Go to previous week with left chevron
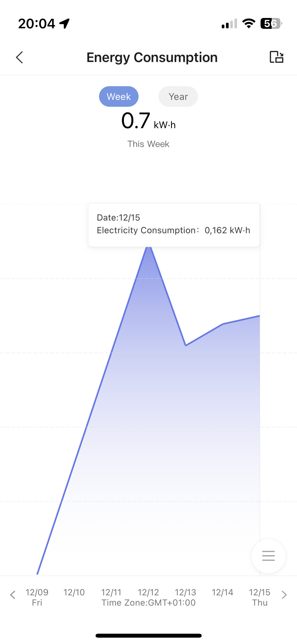The height and width of the screenshot is (644, 297). pos(13,595)
